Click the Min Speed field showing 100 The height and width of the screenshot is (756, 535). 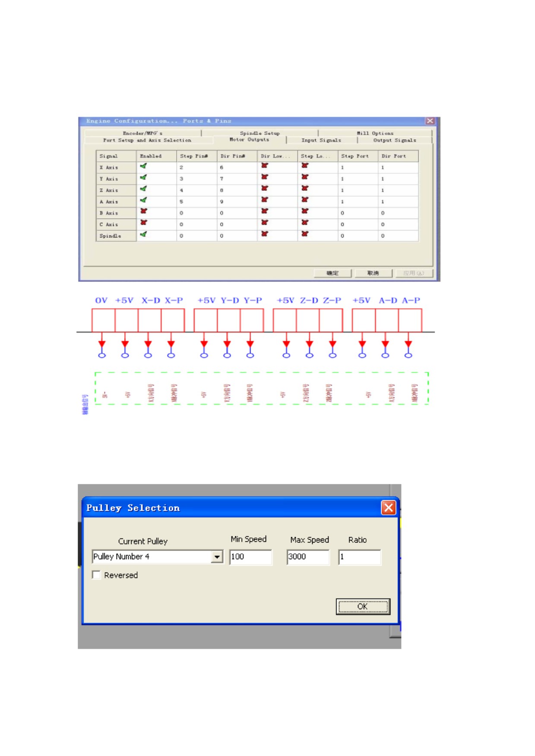[251, 557]
